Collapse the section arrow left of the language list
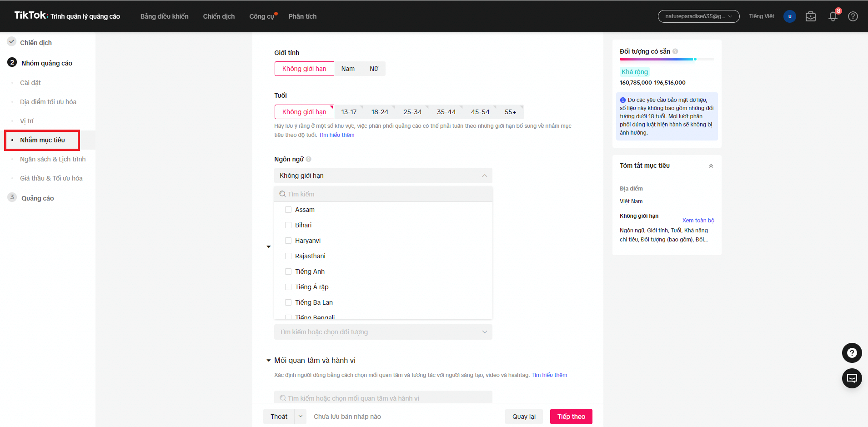This screenshot has width=868, height=427. click(269, 247)
